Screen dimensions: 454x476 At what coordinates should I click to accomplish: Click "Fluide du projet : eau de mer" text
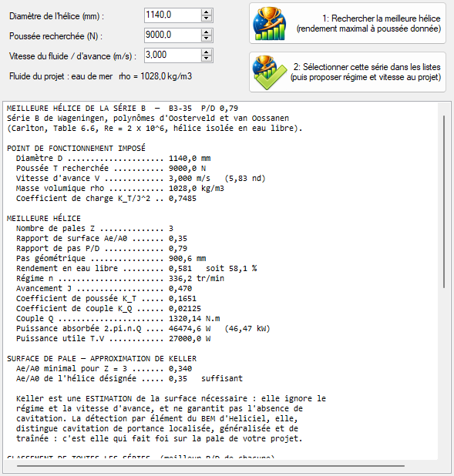tap(61, 76)
